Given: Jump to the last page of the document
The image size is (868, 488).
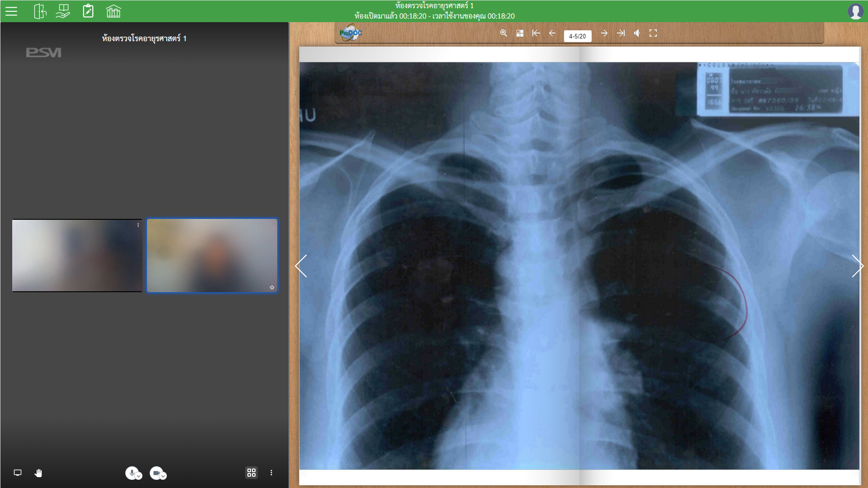Looking at the screenshot, I should [621, 33].
